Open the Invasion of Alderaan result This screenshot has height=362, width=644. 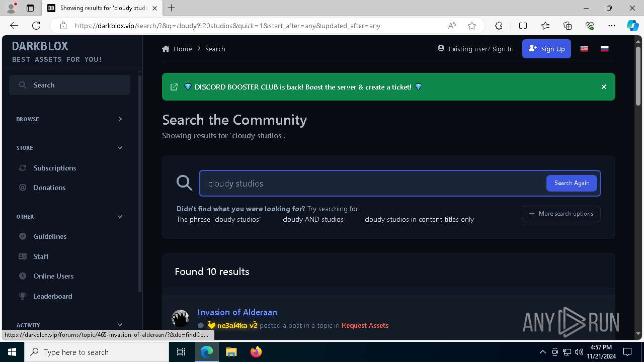tap(237, 312)
